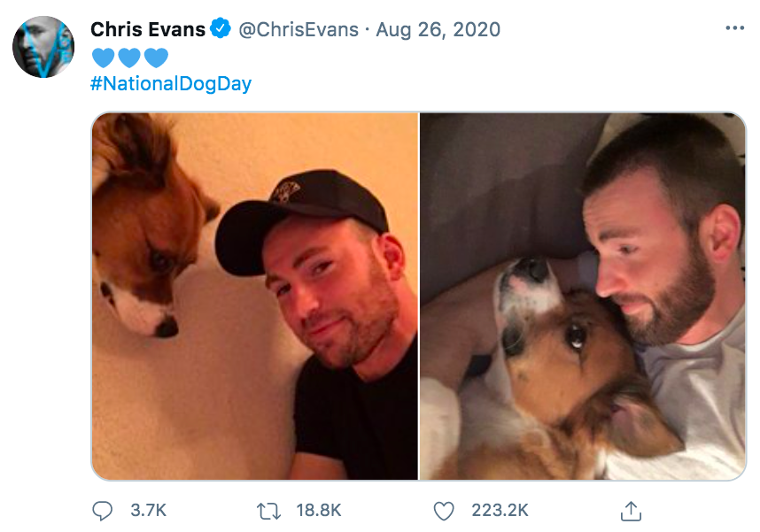Click the Chris Evans display name
Viewport: 760px width, 532px height.
click(x=147, y=29)
